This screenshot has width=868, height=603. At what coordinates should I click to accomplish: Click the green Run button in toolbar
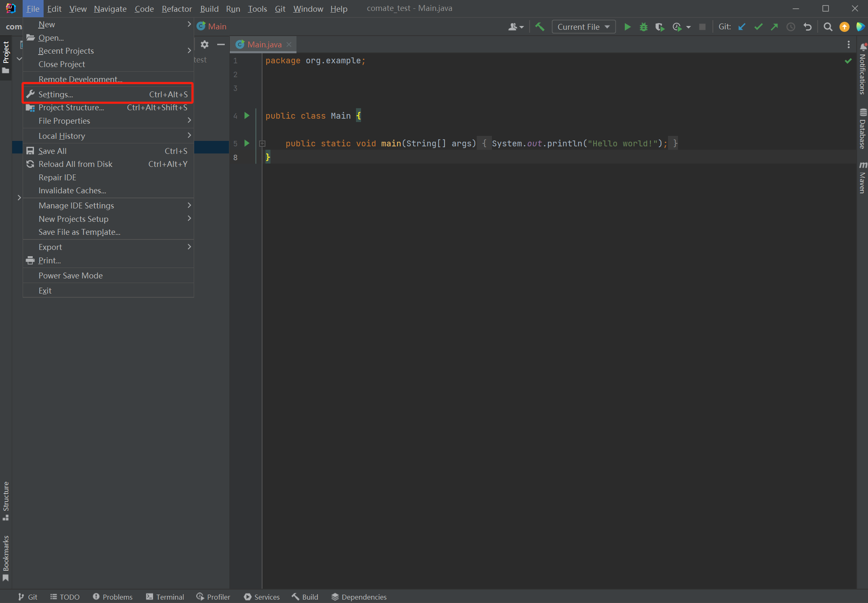[627, 27]
